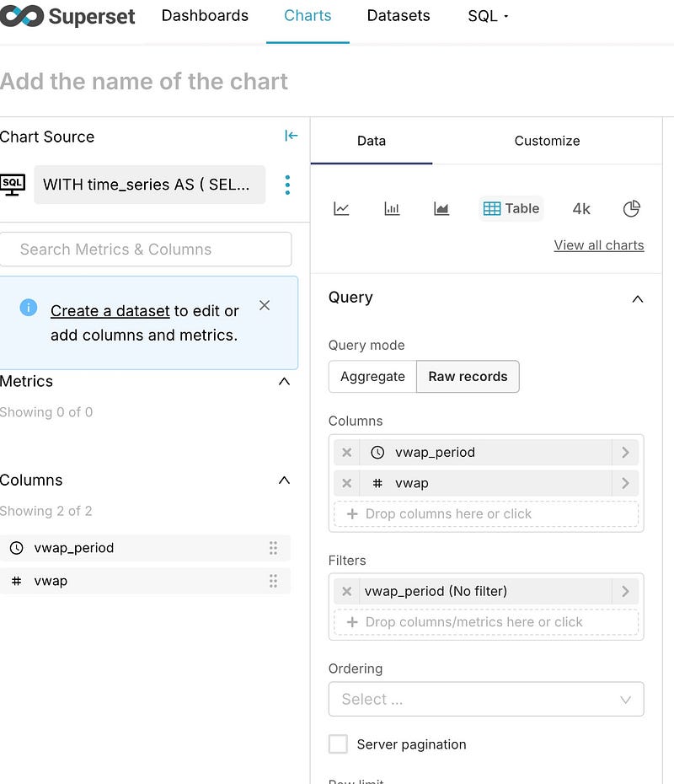Switch query mode to Aggregate
This screenshot has width=674, height=784.
[x=372, y=377]
